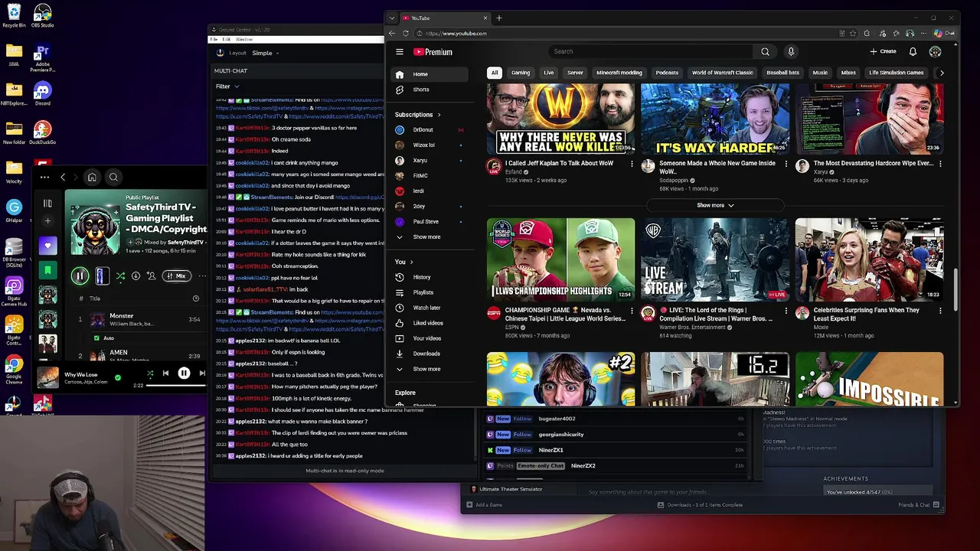Click the YouTube Premium logo
This screenshot has width=980, height=551.
pos(433,52)
